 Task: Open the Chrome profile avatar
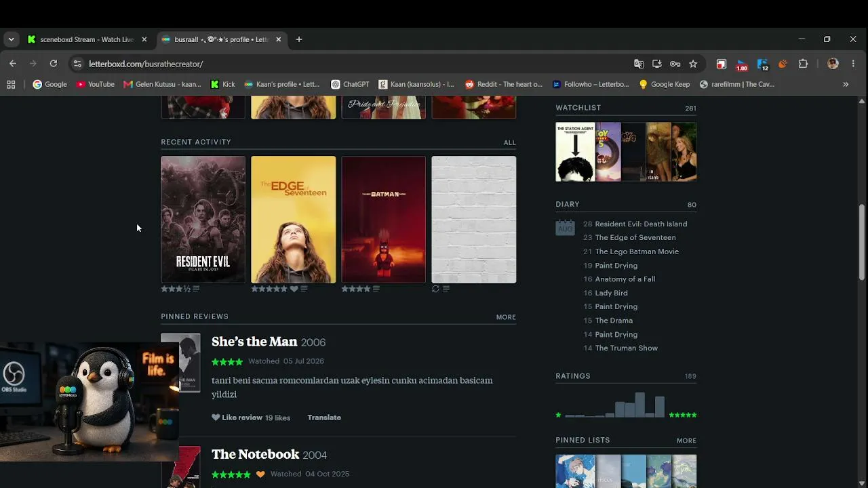[x=833, y=64]
